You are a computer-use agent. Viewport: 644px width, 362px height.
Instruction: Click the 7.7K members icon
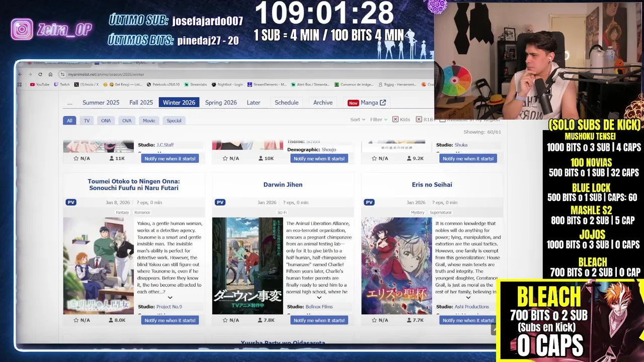pyautogui.click(x=410, y=320)
